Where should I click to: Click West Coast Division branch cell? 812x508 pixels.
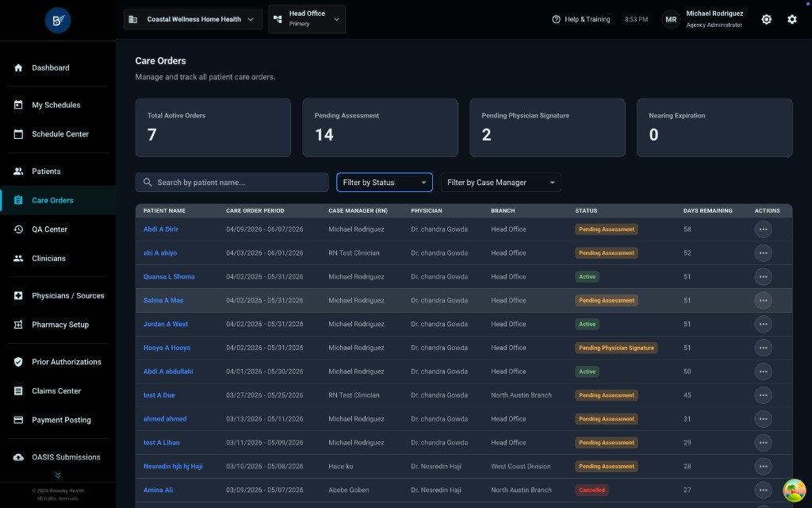coord(520,467)
